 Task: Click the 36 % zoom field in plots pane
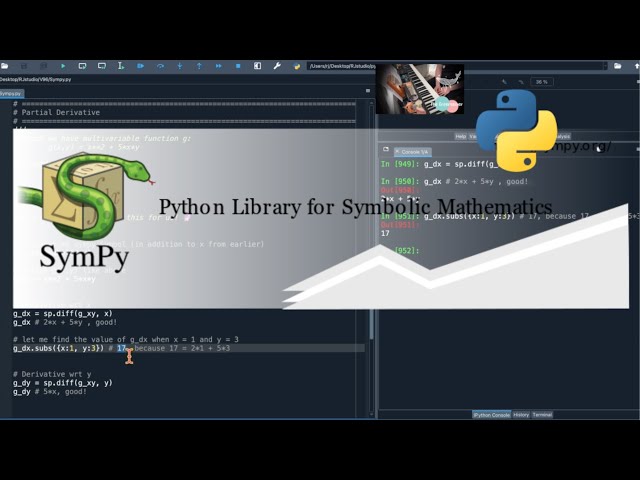[x=542, y=82]
